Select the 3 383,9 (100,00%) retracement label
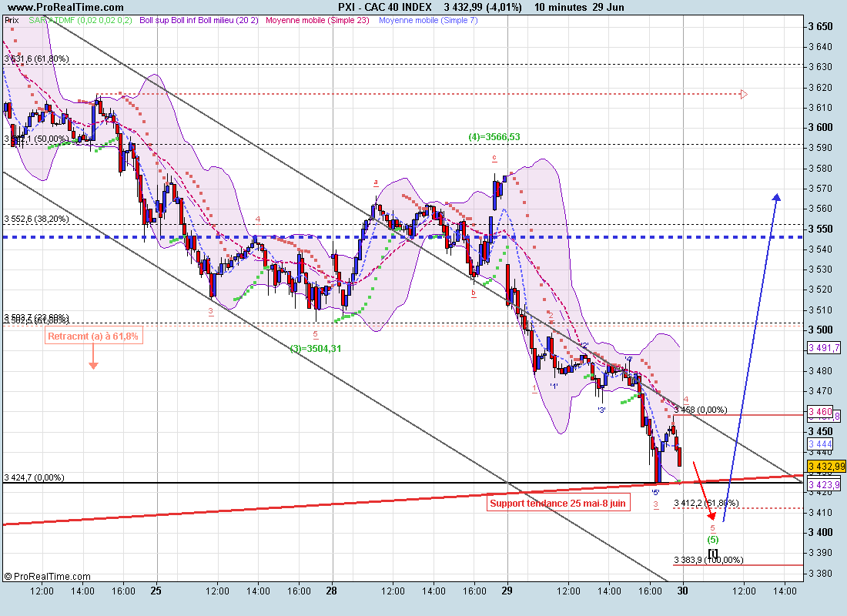The height and width of the screenshot is (616, 847). click(x=708, y=560)
